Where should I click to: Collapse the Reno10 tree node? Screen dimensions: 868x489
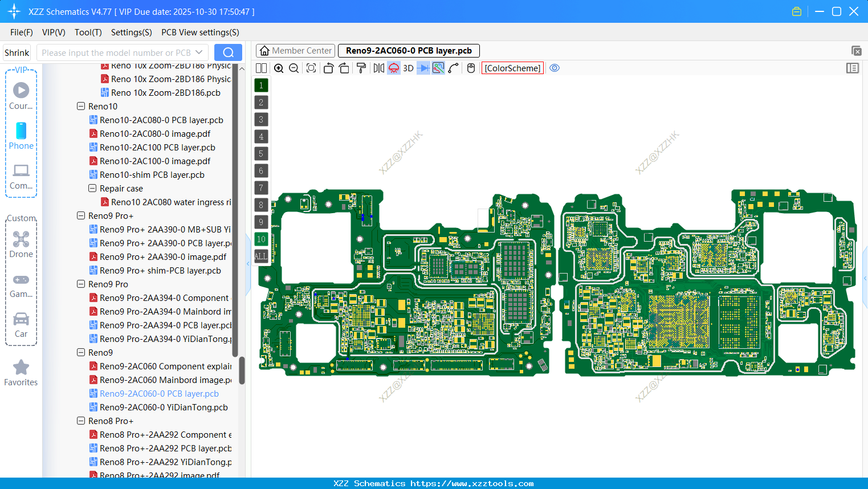(x=80, y=106)
